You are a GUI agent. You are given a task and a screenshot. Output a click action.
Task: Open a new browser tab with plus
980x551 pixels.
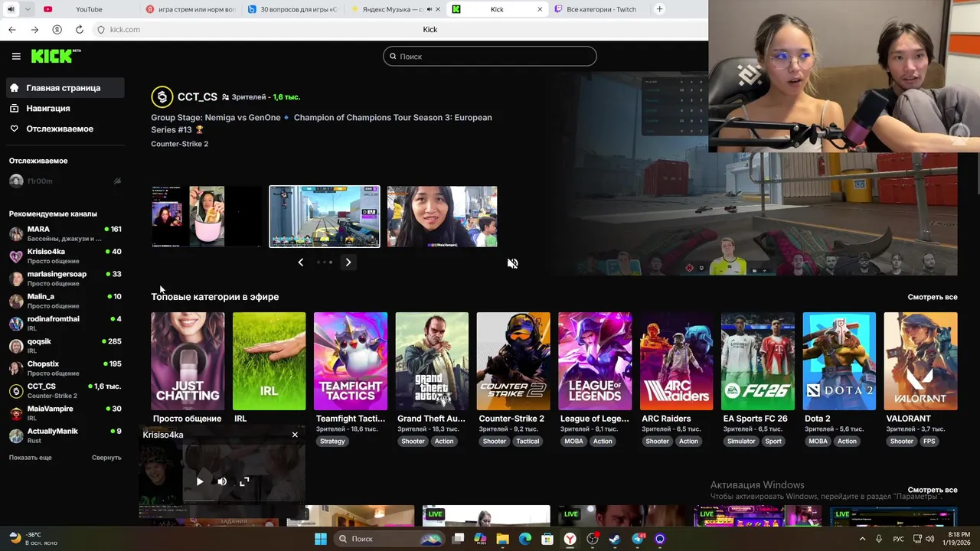(x=659, y=9)
